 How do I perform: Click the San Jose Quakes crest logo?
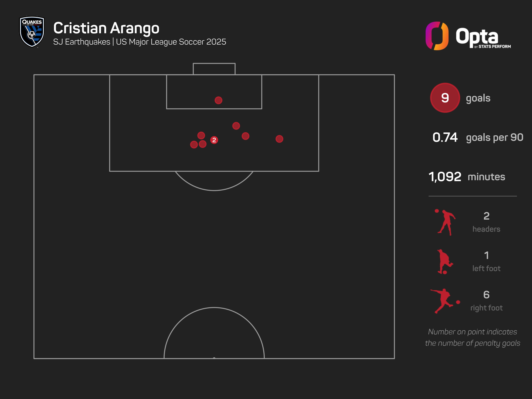coord(32,32)
